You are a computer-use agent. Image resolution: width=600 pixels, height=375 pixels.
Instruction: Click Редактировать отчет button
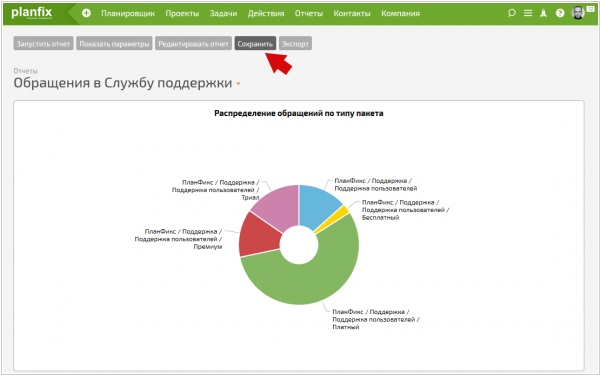(193, 44)
